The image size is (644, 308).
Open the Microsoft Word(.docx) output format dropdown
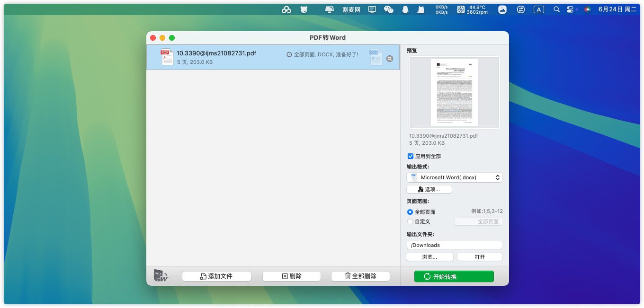coord(455,177)
